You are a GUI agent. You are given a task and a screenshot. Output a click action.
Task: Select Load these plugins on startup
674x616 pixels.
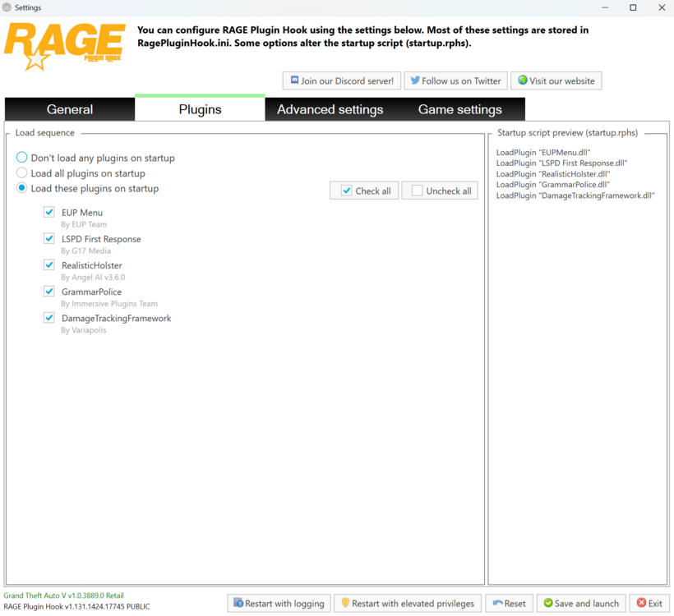click(x=21, y=188)
